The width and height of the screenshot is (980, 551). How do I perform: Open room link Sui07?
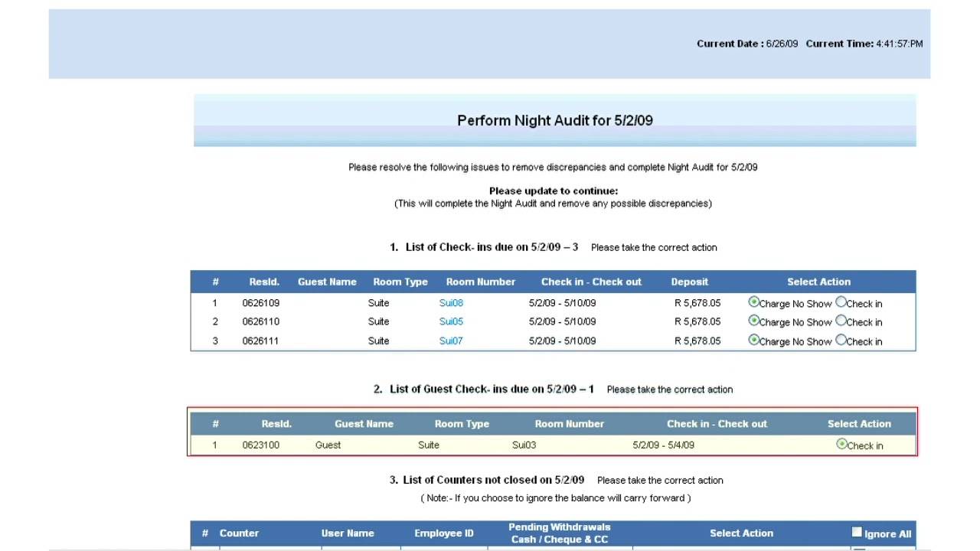pyautogui.click(x=451, y=341)
